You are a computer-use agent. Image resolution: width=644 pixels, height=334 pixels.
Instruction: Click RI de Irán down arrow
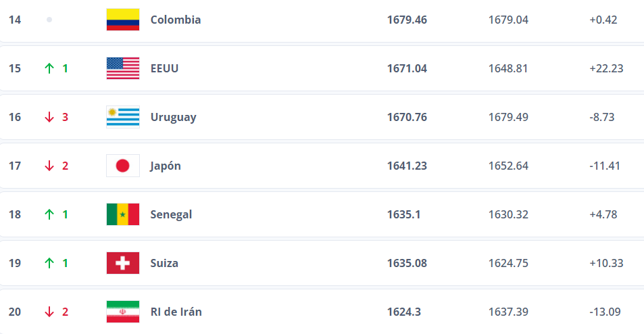tap(49, 312)
